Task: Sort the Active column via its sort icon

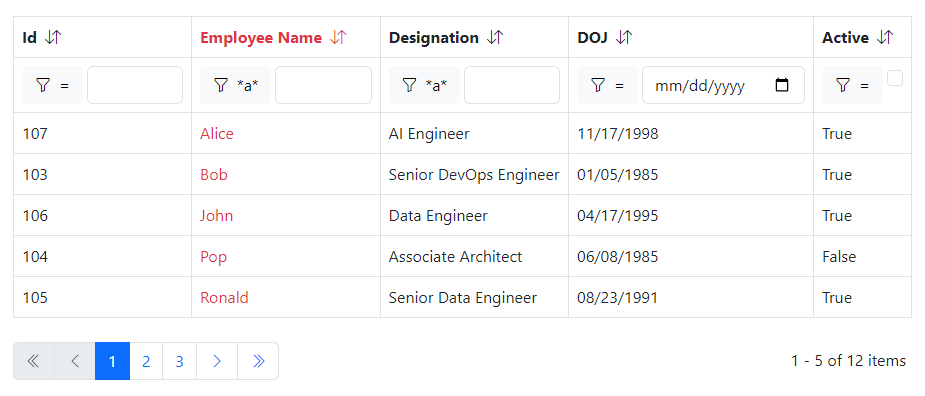Action: [x=885, y=38]
